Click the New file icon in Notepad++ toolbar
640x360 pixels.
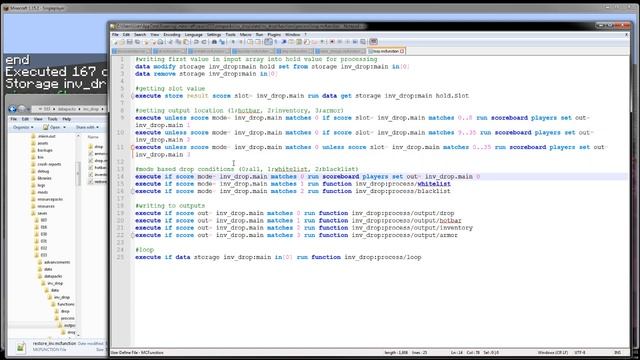115,42
